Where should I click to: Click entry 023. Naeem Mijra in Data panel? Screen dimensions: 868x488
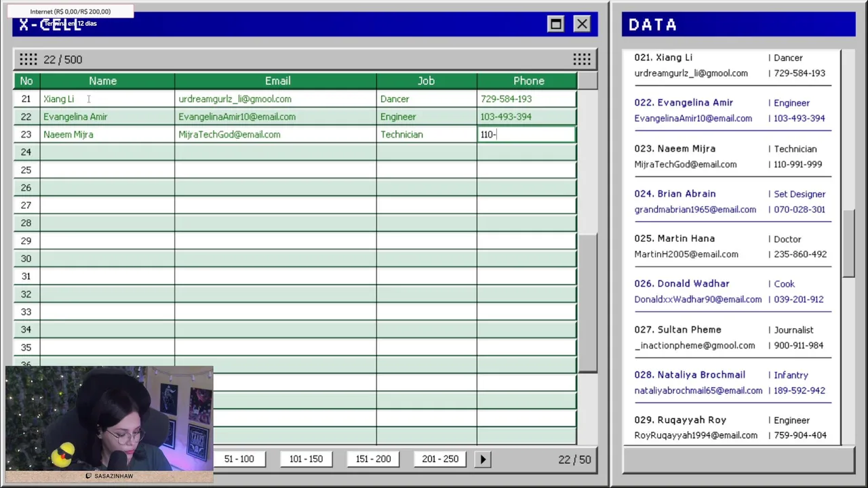675,148
